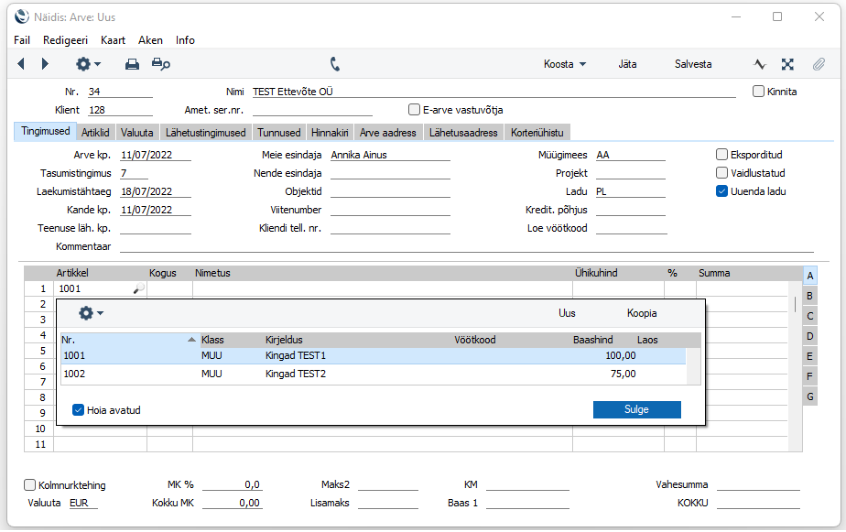Click the Tasumistingimus field

point(134,173)
